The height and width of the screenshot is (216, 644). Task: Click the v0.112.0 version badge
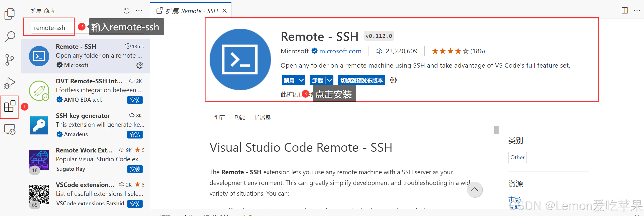pos(379,36)
